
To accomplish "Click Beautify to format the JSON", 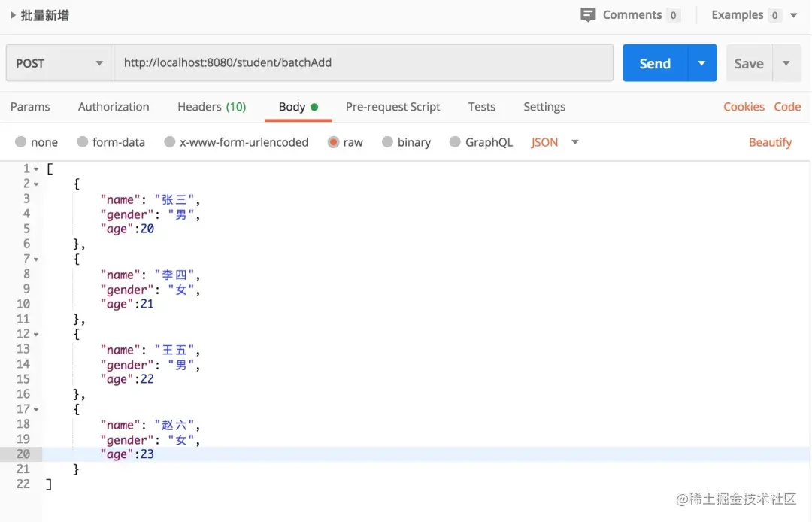I will pos(770,141).
